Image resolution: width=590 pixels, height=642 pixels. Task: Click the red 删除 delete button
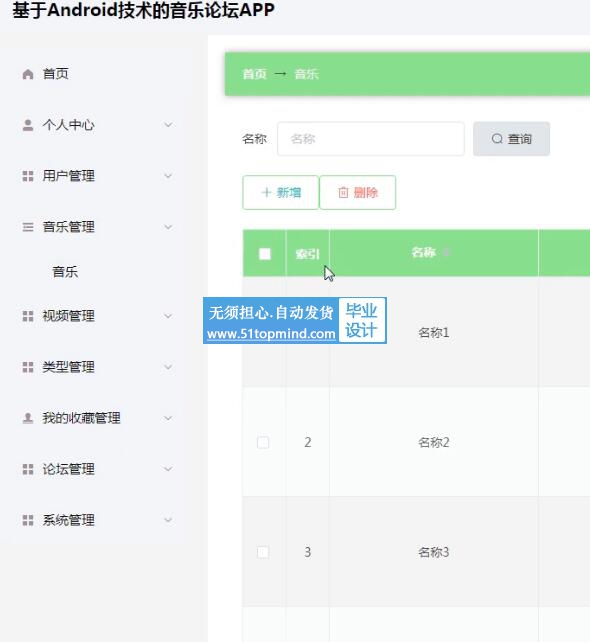pos(357,192)
